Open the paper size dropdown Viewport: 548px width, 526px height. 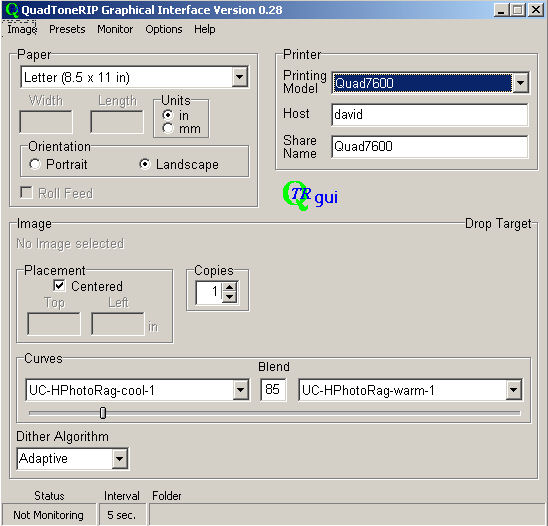(240, 77)
